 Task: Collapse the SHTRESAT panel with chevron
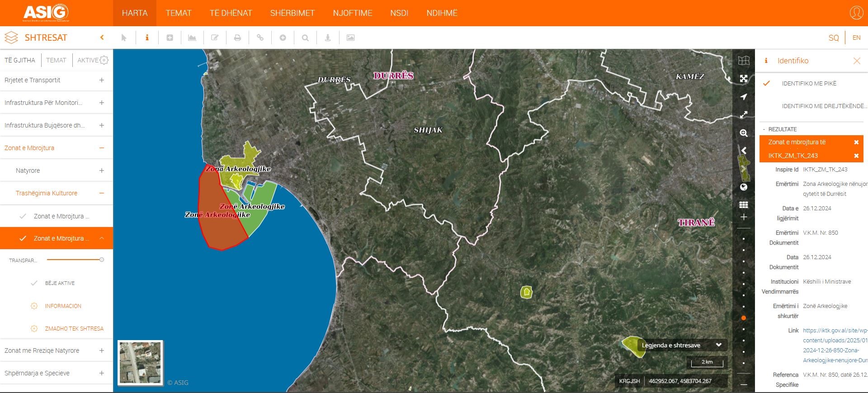[102, 38]
